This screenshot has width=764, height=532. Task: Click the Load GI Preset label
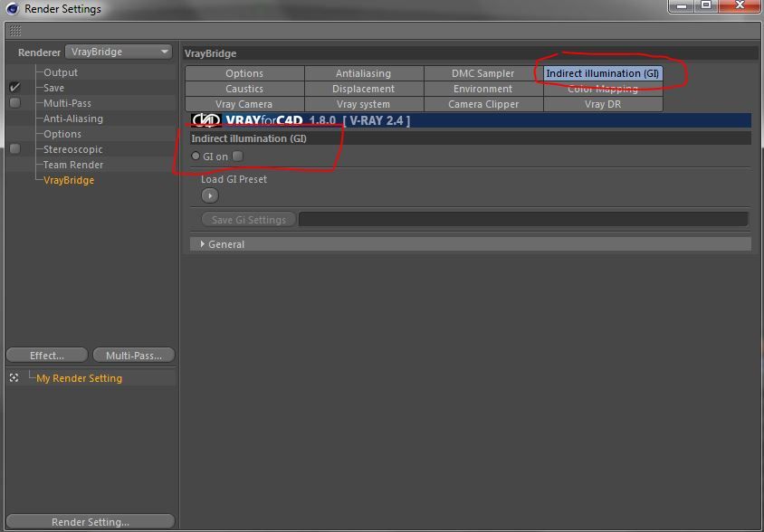point(234,179)
